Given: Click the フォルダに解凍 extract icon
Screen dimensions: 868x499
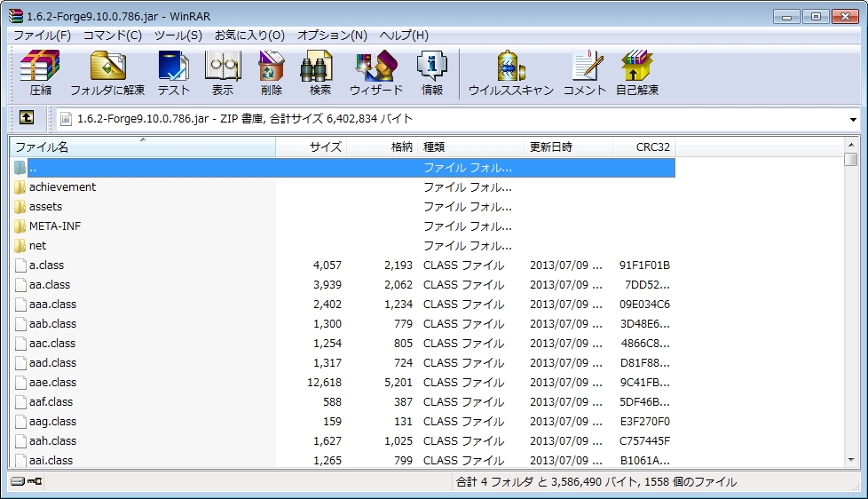Looking at the screenshot, I should point(107,73).
